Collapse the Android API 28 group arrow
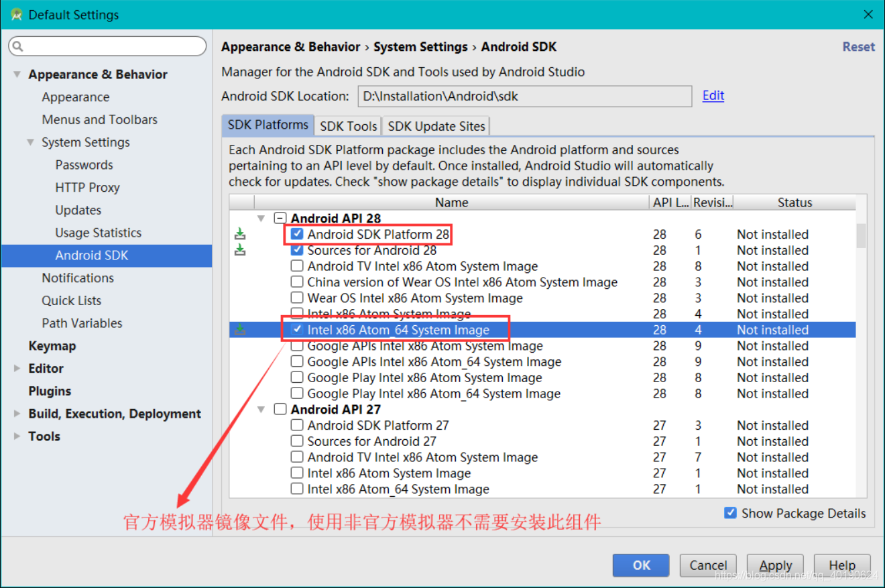 261,219
